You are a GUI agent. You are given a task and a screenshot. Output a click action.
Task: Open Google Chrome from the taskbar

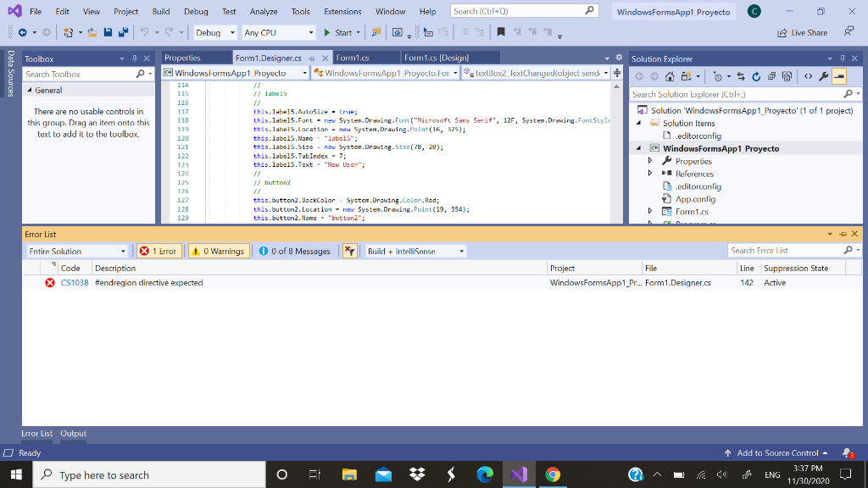point(553,474)
